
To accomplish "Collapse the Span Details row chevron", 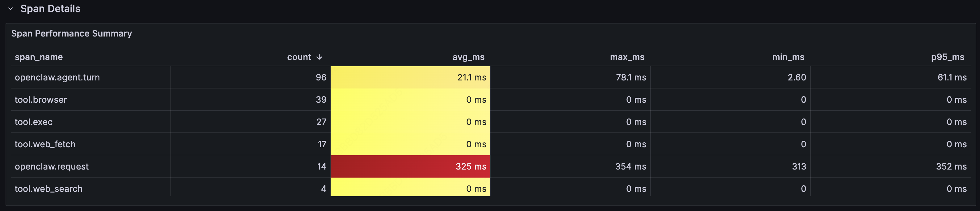I will 10,9.
